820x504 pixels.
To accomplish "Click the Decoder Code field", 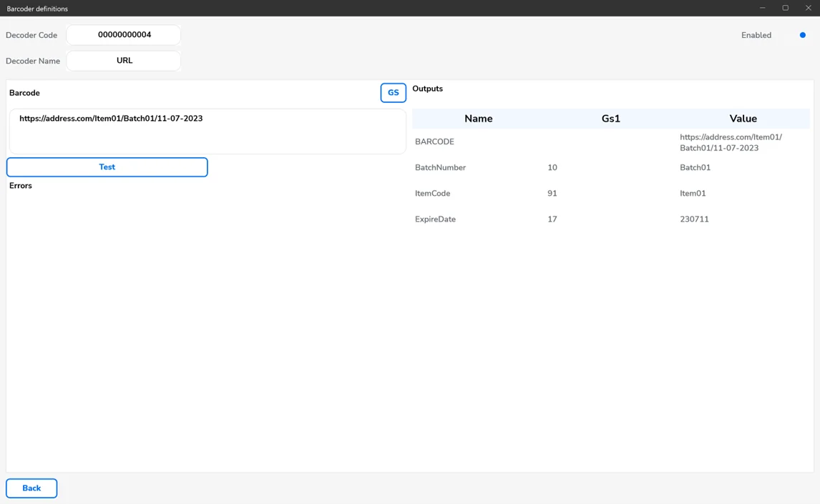I will point(124,35).
